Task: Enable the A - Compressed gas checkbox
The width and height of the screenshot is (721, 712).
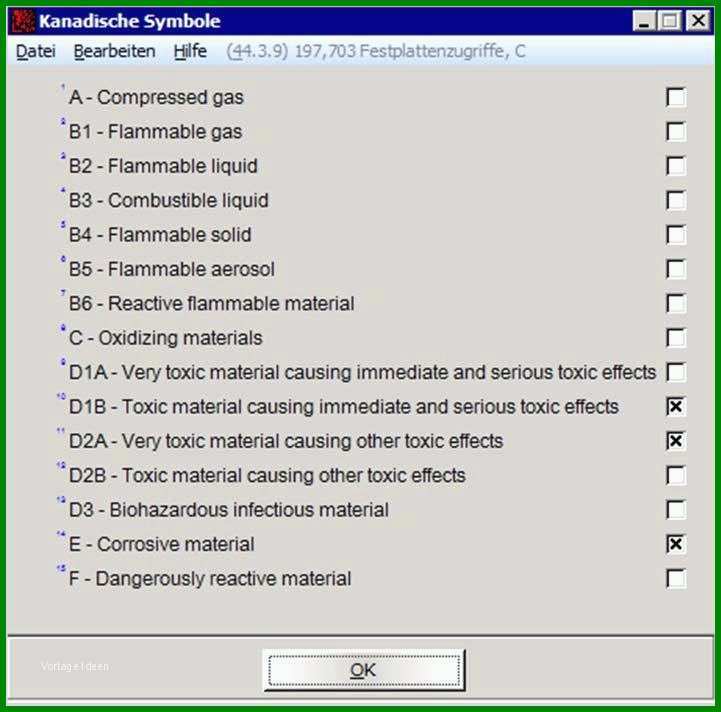Action: [676, 97]
